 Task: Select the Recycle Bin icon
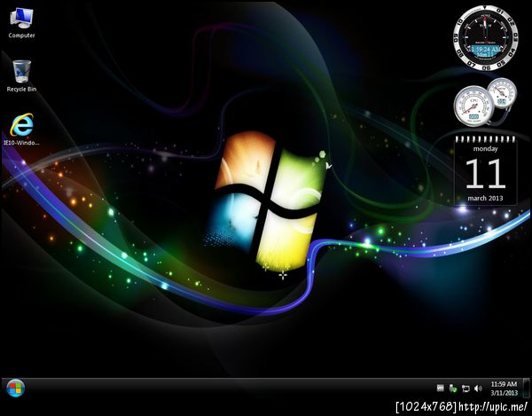[x=21, y=75]
